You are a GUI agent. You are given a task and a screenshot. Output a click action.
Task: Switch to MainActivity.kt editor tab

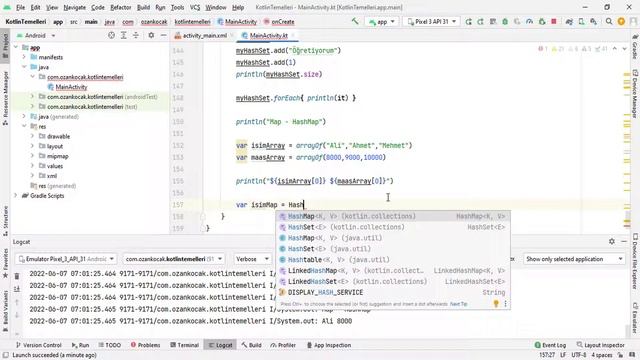(267, 36)
